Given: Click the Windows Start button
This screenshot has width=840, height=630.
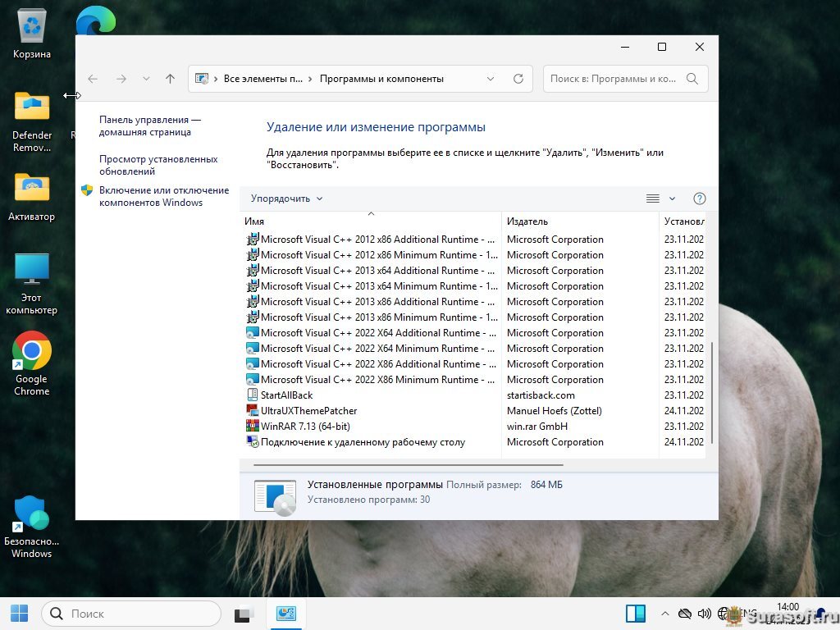Looking at the screenshot, I should pos(19,614).
